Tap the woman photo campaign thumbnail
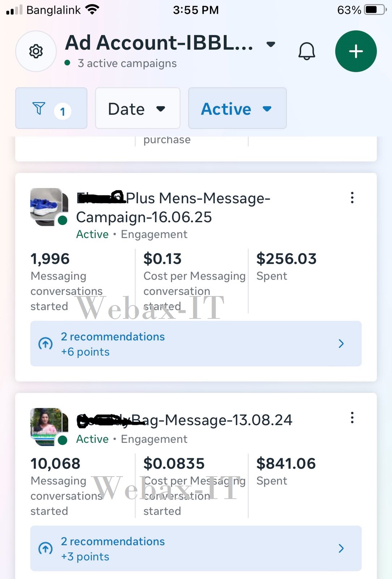 coord(49,427)
